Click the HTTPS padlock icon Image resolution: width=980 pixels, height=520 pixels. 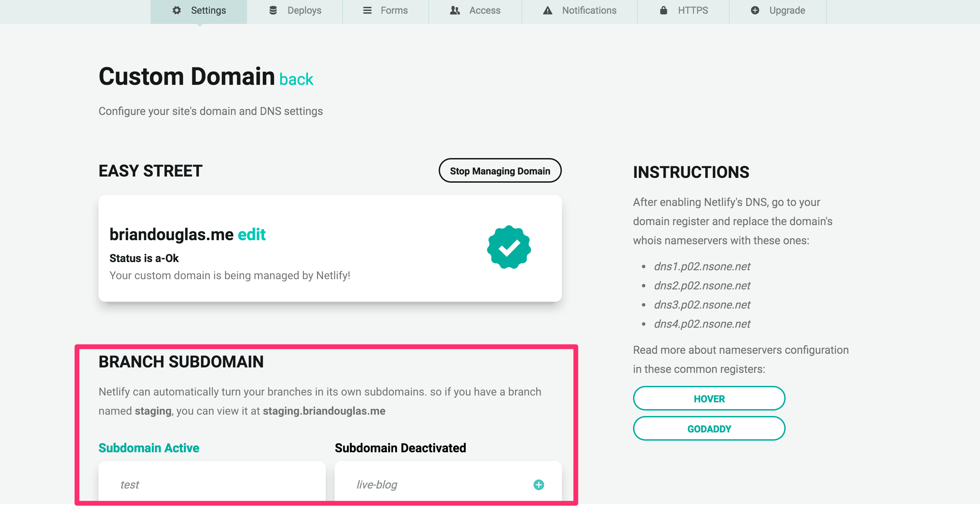(x=663, y=10)
